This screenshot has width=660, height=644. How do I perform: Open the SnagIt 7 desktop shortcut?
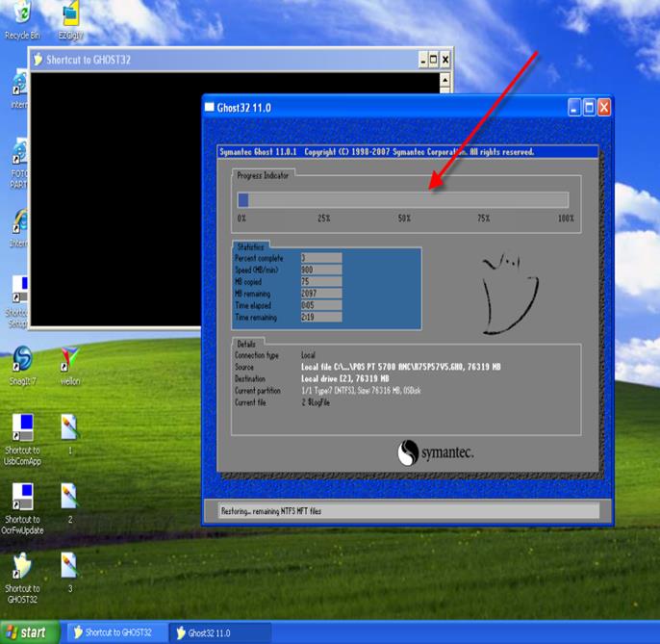click(22, 365)
